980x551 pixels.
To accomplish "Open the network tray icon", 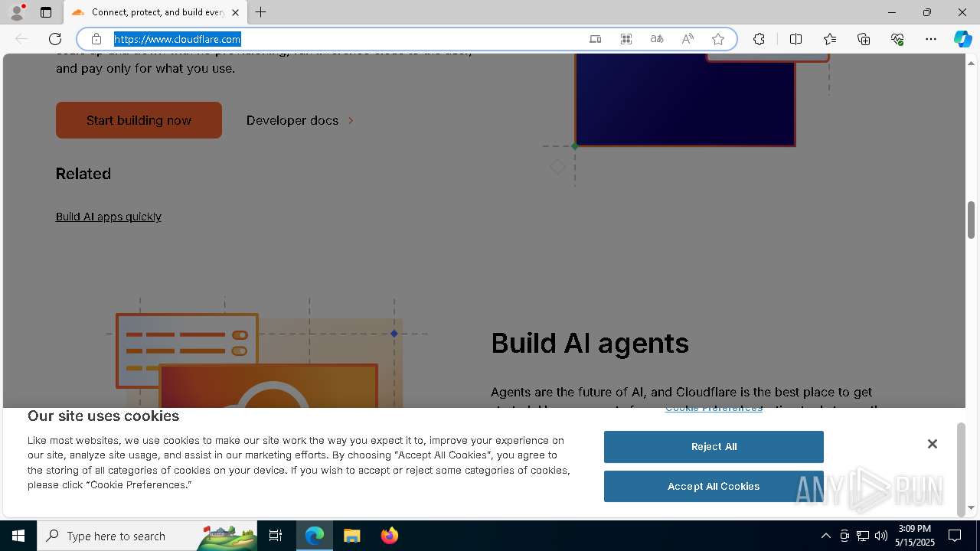I will click(863, 536).
